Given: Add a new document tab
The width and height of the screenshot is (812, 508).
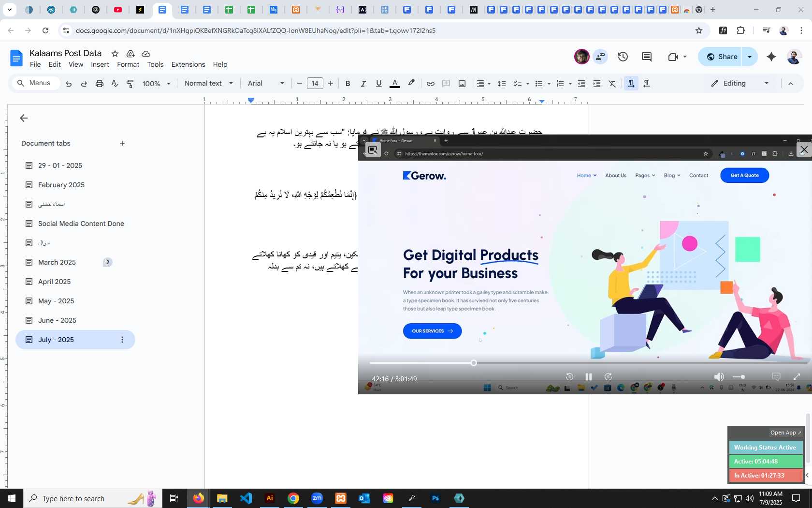Looking at the screenshot, I should coord(122,143).
